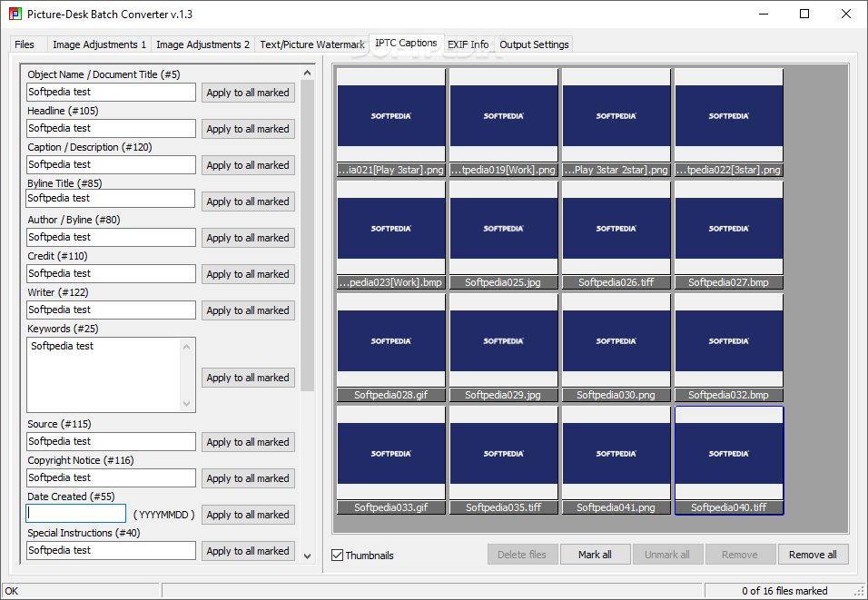Click the '0 of 16 files marked' status text

click(x=784, y=591)
